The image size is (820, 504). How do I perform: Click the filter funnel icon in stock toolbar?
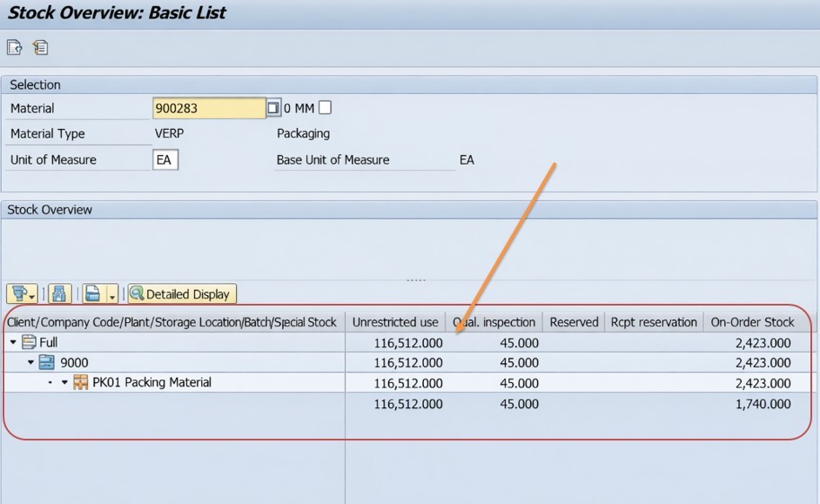(18, 294)
